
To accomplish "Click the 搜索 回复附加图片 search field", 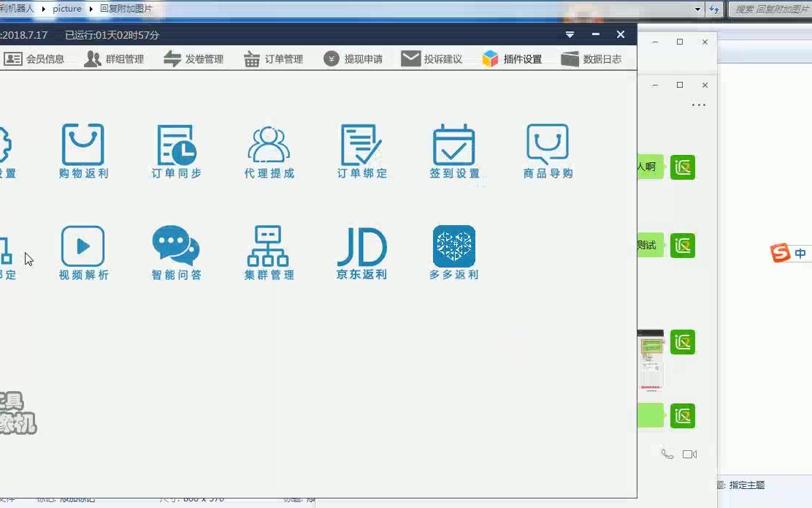I will coord(770,9).
